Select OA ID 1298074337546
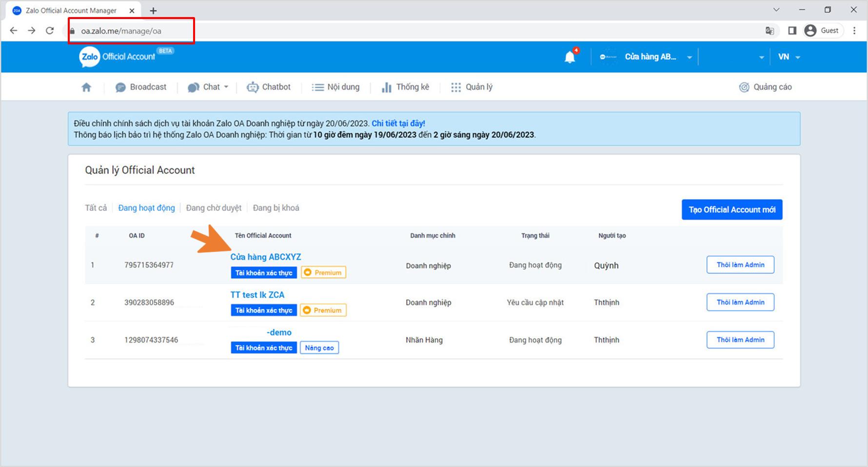Screen dimensions: 868x467 (151, 340)
